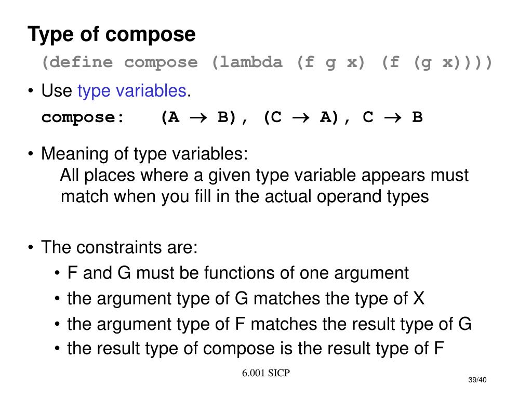Select the blue "type variables" text
532x399 pixels.
(x=132, y=91)
